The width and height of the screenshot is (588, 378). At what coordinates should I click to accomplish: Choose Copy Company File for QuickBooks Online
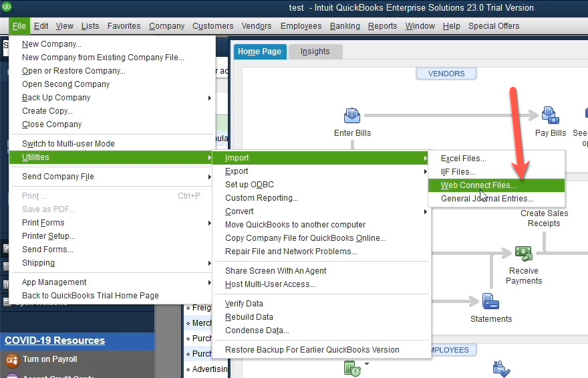321,238
